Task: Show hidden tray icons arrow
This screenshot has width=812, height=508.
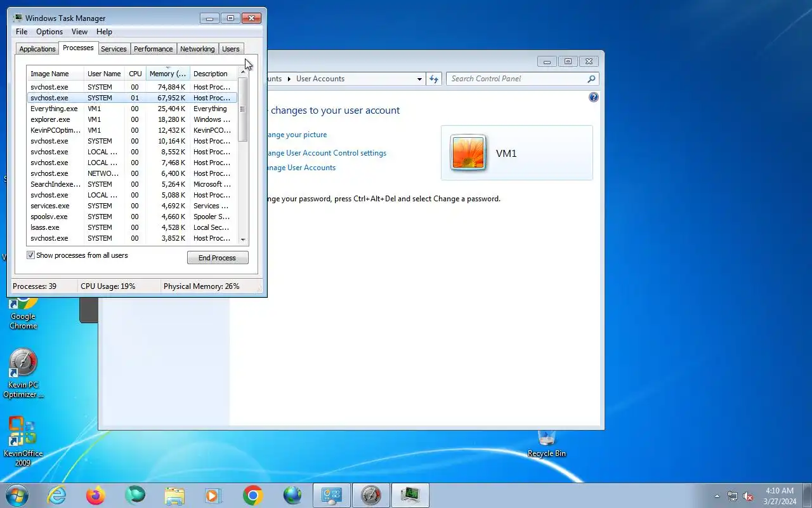Action: (x=717, y=496)
